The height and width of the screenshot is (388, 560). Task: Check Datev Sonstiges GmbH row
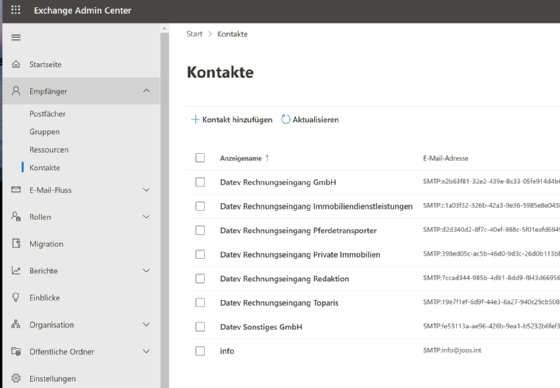[x=200, y=327]
